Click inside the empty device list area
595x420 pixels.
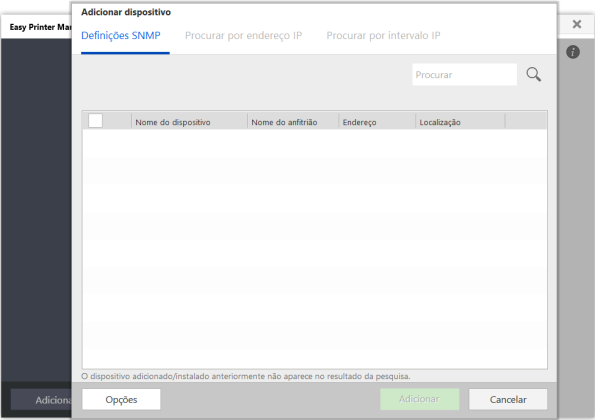point(315,249)
